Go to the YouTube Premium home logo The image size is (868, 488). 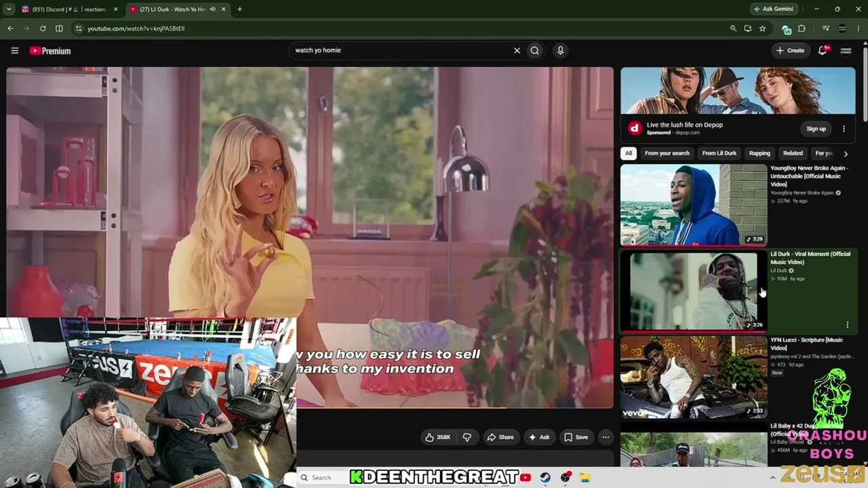[50, 51]
